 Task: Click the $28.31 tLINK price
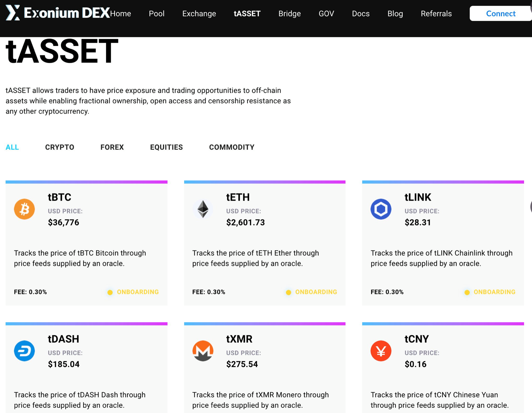coord(418,222)
